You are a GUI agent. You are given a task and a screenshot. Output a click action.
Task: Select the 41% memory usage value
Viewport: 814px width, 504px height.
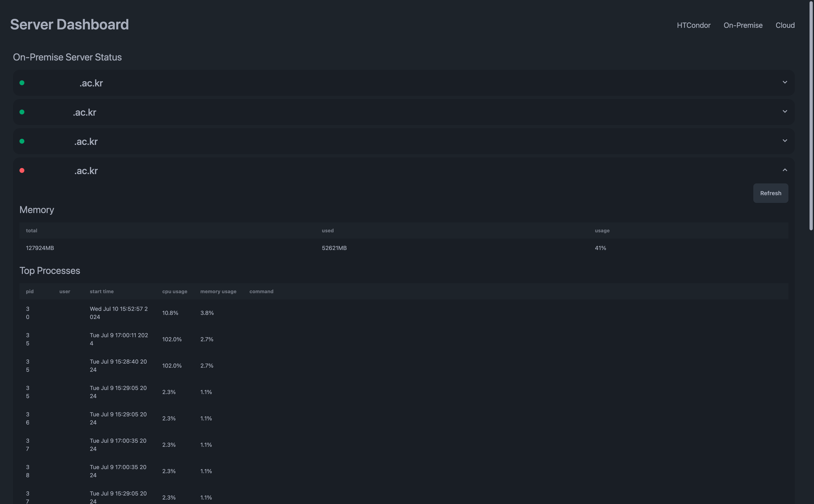(x=600, y=248)
